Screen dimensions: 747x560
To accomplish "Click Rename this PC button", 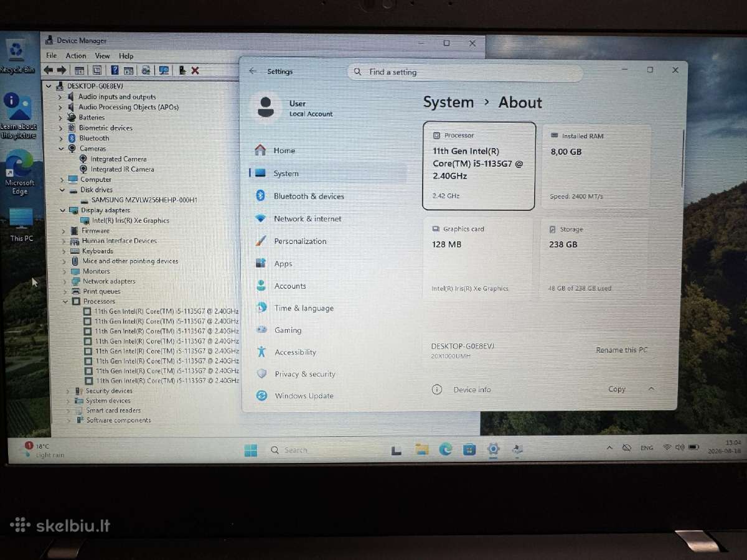I will pyautogui.click(x=621, y=350).
